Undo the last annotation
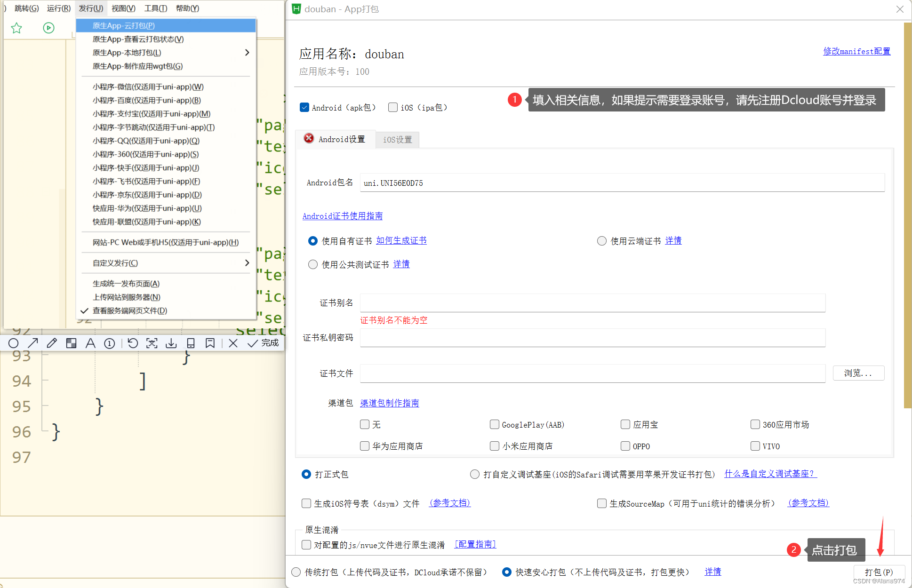The image size is (912, 588). [133, 343]
